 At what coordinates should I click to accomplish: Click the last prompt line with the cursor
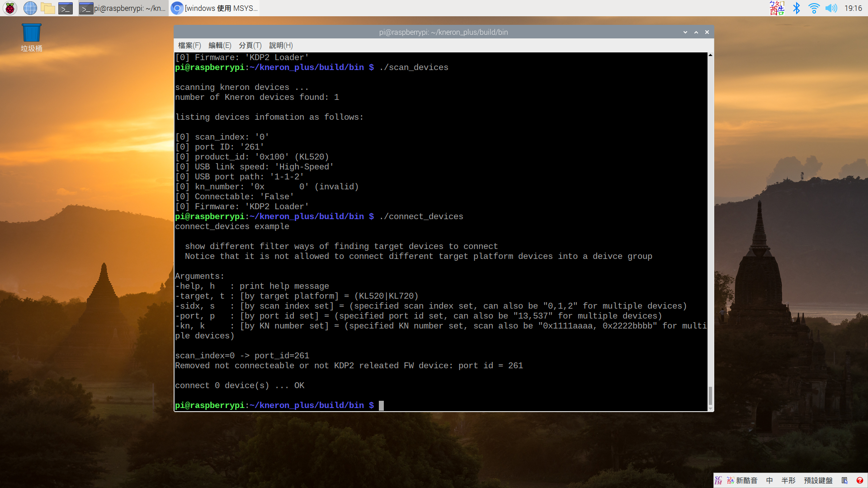(279, 405)
